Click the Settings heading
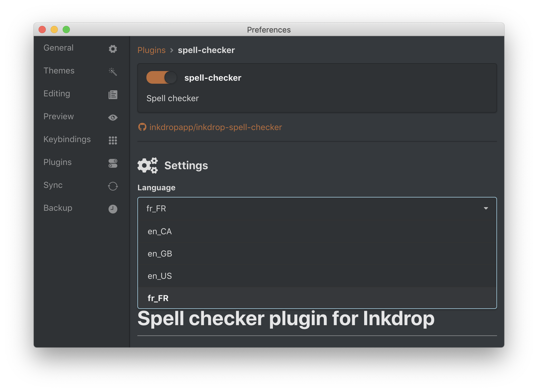Viewport: 538px width, 392px height. click(186, 165)
